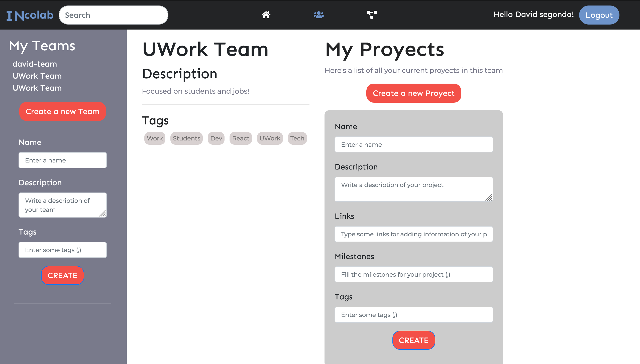Select the 'Dev' tag on UWork Team
This screenshot has width=640, height=364.
tap(216, 138)
